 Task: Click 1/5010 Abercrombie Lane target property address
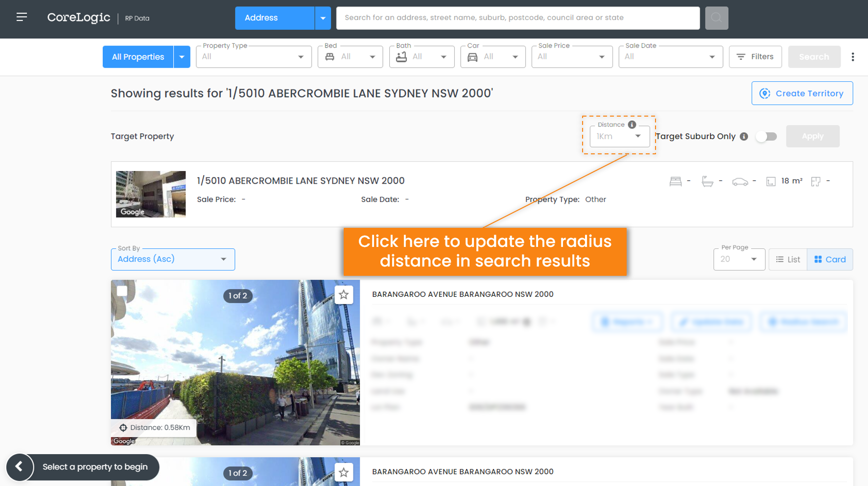tap(301, 181)
